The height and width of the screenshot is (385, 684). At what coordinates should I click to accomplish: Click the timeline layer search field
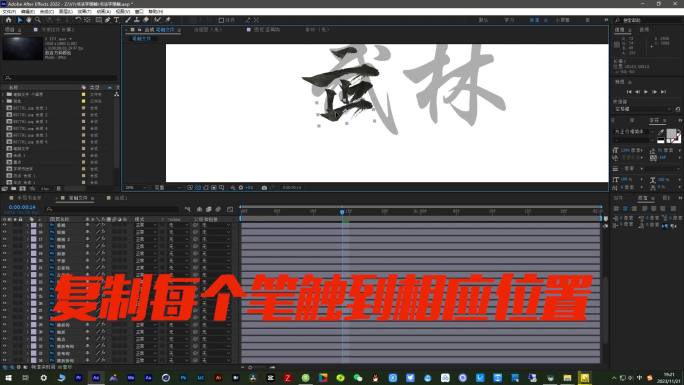click(113, 210)
